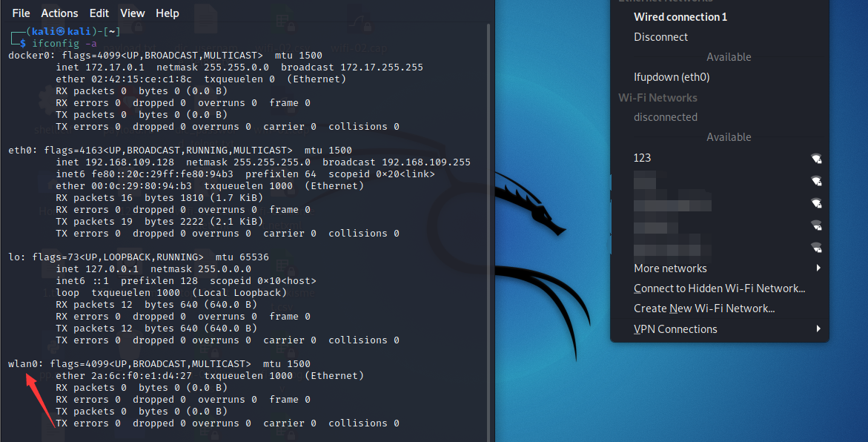Click the 'ether 2a:6c:f0:e1:d4:27' line
This screenshot has height=442, width=868.
(210, 375)
